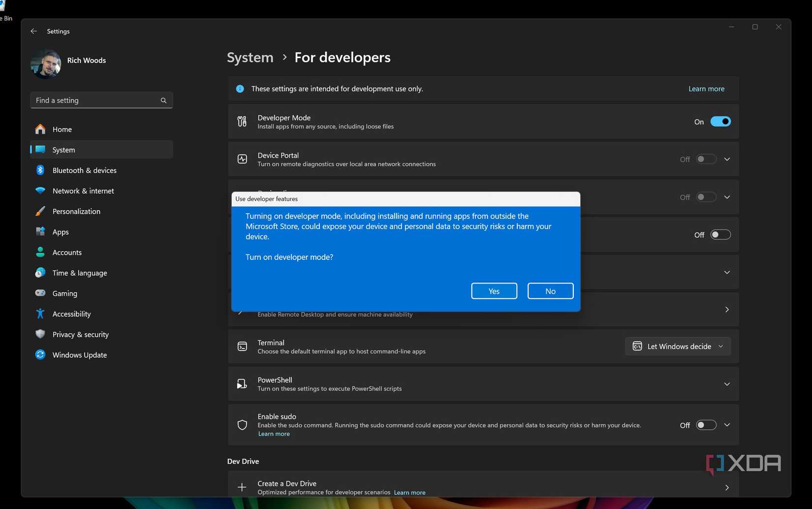Screen dimensions: 812x509
Task: Open the Learn more link for Enable sudo
Action: [x=274, y=434]
